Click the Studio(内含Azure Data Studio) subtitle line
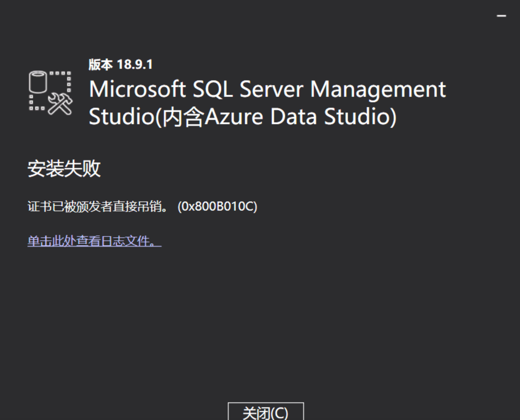 (x=243, y=117)
